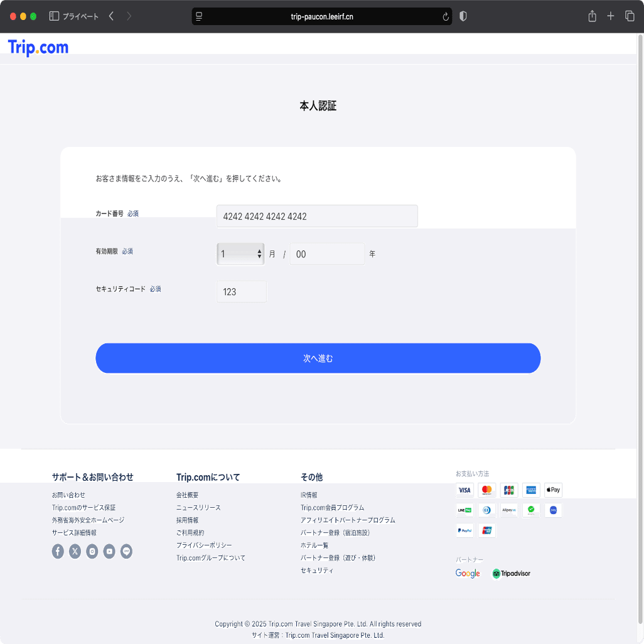The height and width of the screenshot is (644, 644).
Task: Click the Apple Pay payment icon
Action: coord(553,490)
